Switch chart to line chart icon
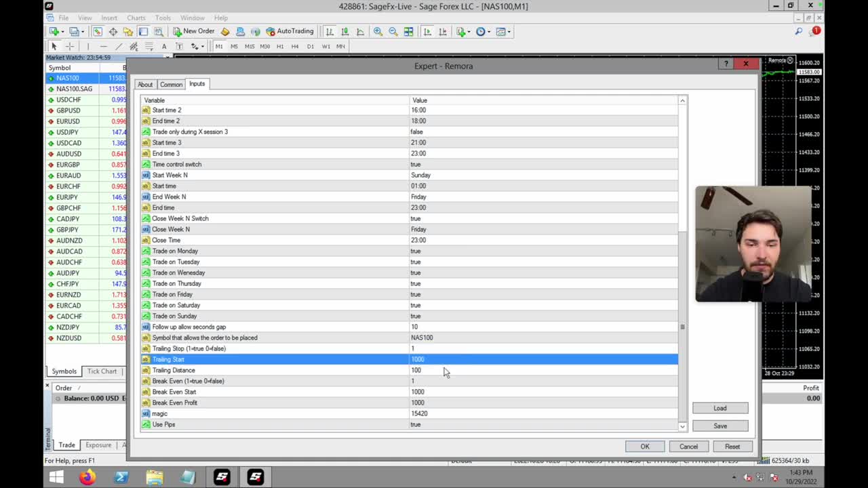 (x=360, y=31)
